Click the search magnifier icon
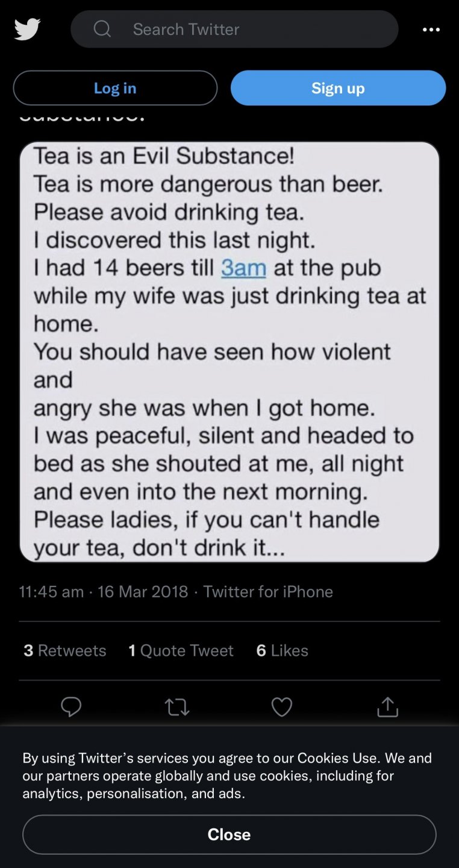459x868 pixels. click(102, 29)
